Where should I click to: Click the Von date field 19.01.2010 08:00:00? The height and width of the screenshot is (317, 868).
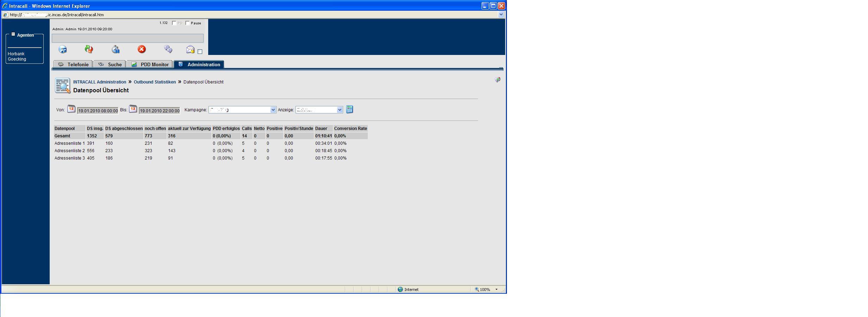[98, 111]
